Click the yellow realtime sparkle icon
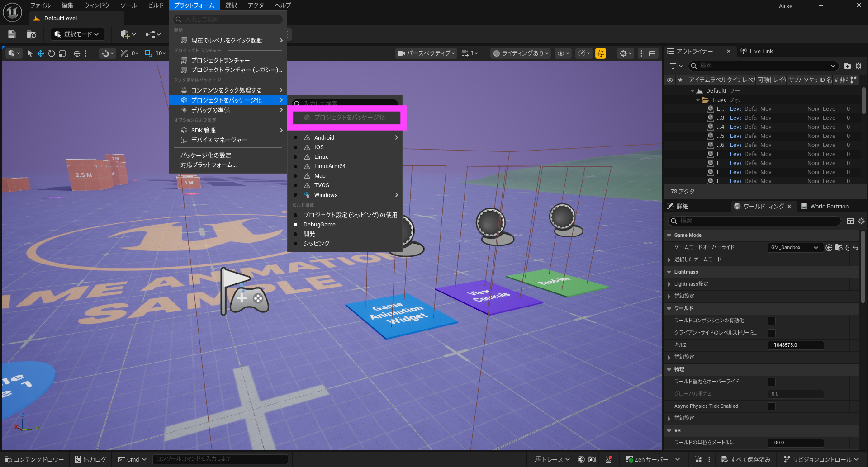The width and height of the screenshot is (868, 467). point(601,53)
